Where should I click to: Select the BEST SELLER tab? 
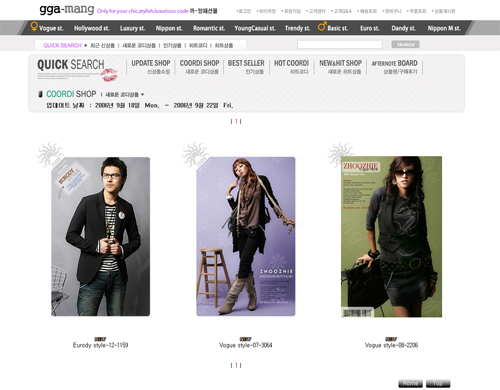pyautogui.click(x=246, y=67)
